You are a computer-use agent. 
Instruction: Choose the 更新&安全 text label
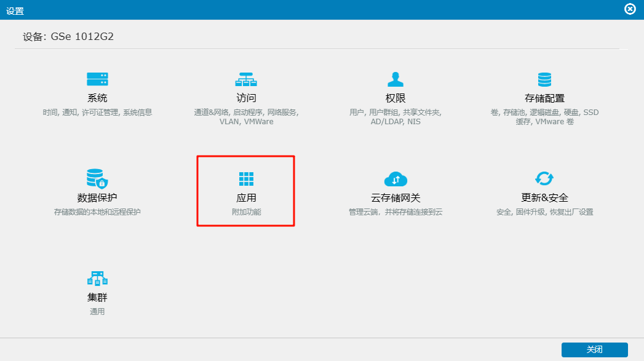544,198
